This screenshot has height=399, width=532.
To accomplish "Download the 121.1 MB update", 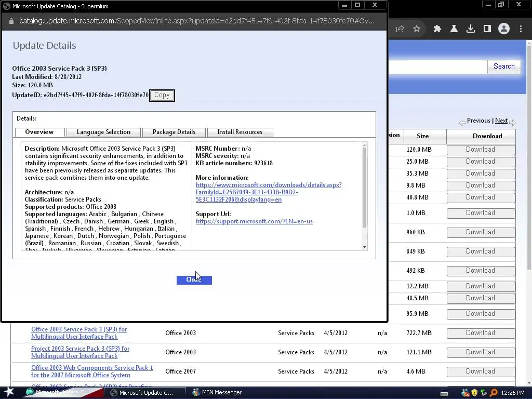I will pyautogui.click(x=481, y=352).
